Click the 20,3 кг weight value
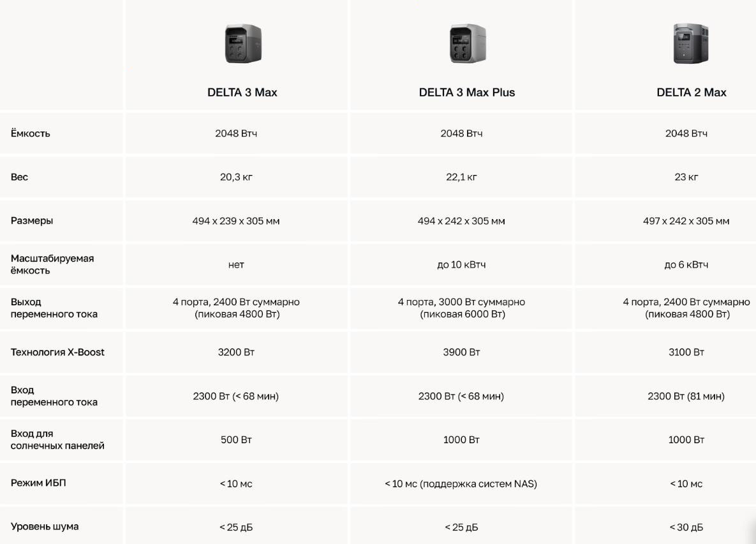 point(236,177)
